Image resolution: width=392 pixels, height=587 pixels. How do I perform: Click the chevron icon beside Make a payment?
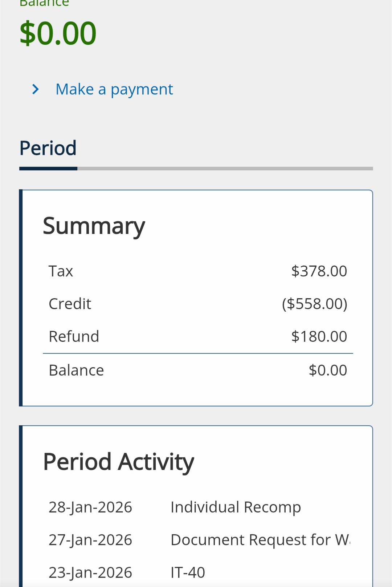[x=36, y=89]
